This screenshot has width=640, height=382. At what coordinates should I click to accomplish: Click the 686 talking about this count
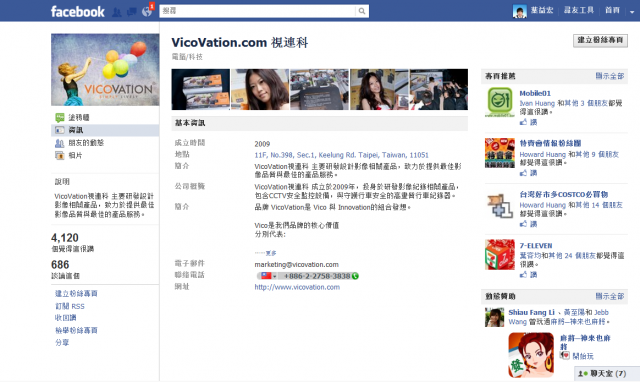click(60, 264)
